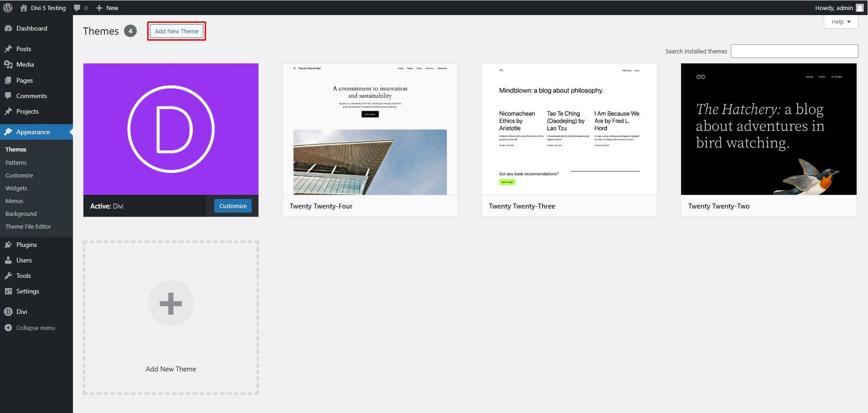This screenshot has height=413, width=868.
Task: Focus the Search installed themes field
Action: click(x=794, y=51)
